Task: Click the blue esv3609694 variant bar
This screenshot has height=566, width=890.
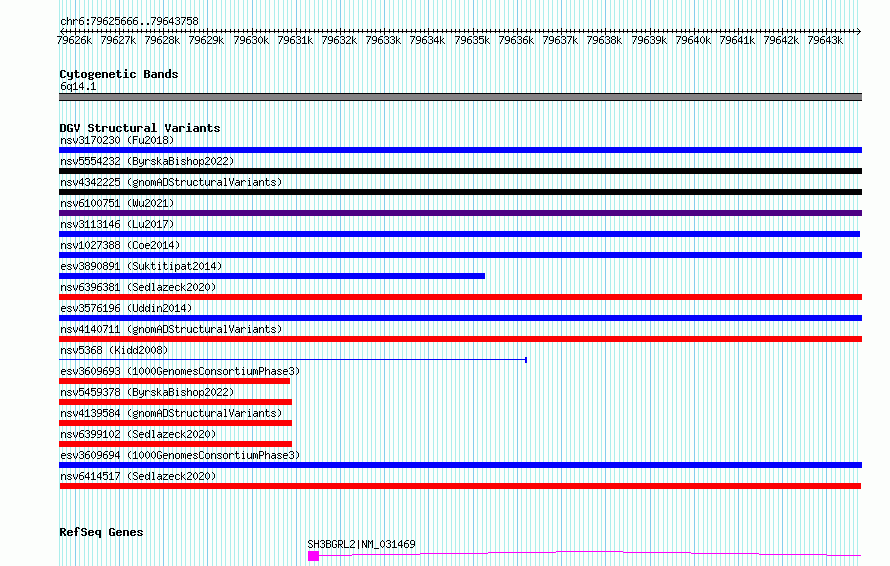Action: 460,465
